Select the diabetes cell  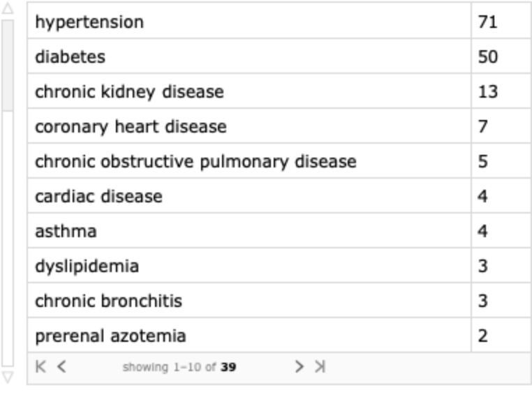70,57
